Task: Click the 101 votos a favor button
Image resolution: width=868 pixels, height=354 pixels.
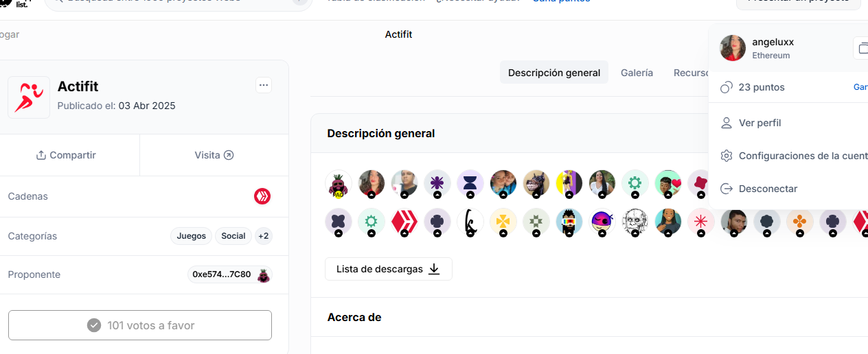Action: (x=140, y=325)
